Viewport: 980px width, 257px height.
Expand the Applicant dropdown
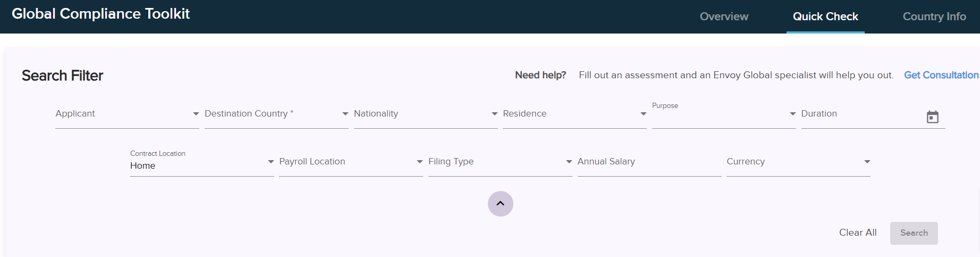tap(127, 114)
